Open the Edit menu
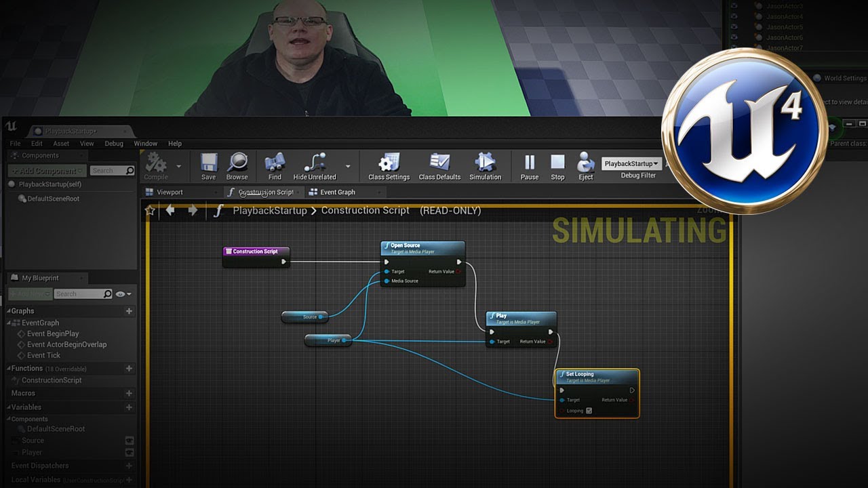Screen dimensions: 868x488 pyautogui.click(x=37, y=144)
